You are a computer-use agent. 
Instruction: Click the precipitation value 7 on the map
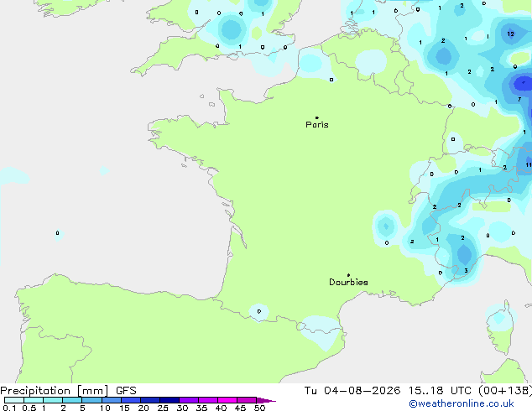pyautogui.click(x=519, y=99)
